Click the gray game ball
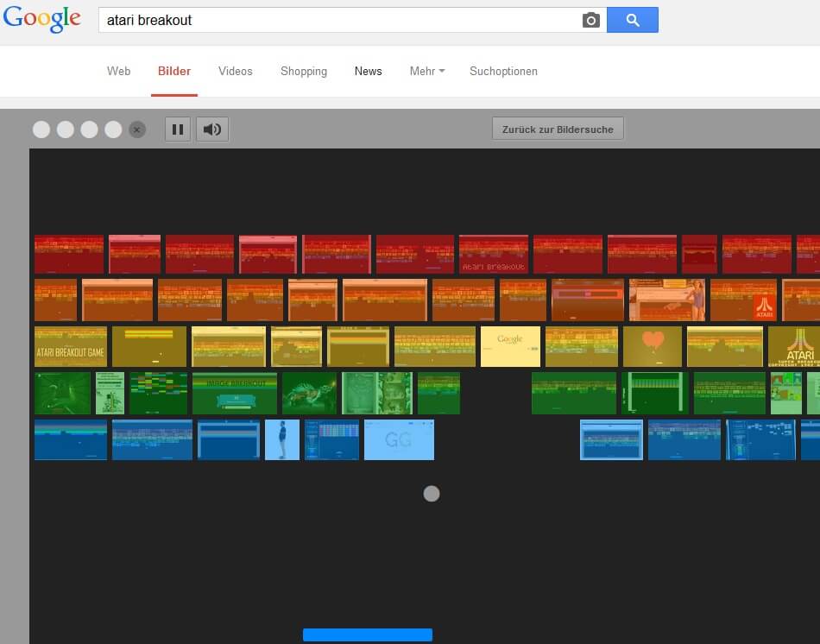The image size is (820, 644). [432, 493]
